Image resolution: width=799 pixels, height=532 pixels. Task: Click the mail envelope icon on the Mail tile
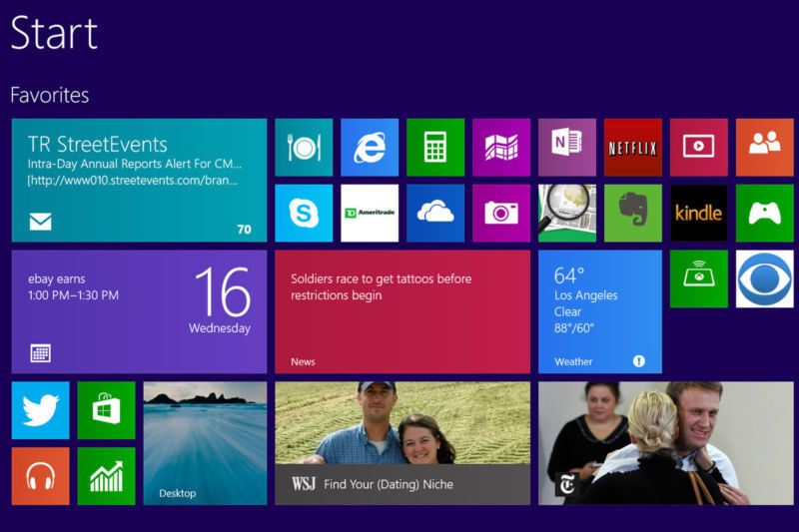coord(40,222)
